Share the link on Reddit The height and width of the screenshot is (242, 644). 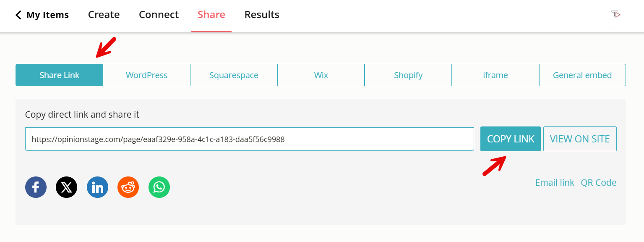128,187
